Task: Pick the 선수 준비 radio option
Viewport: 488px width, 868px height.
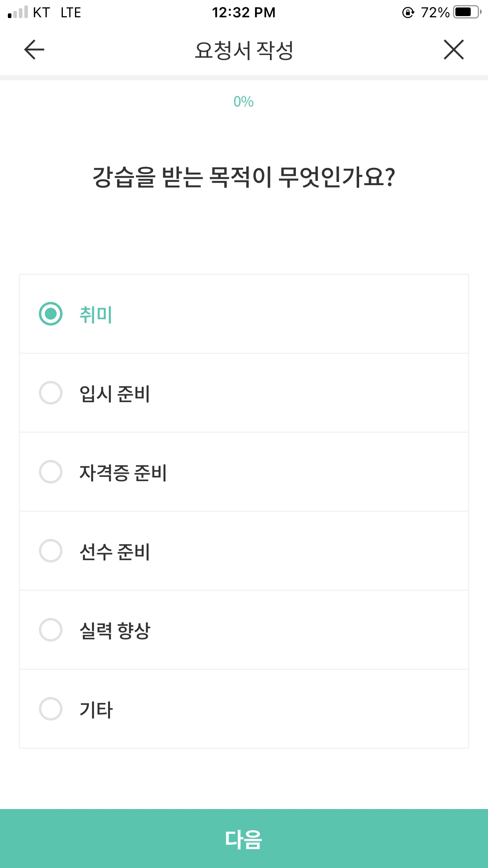Action: click(x=51, y=551)
